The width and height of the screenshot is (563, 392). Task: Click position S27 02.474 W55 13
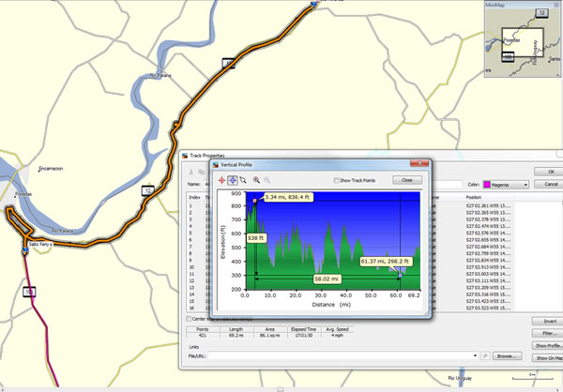click(x=488, y=227)
